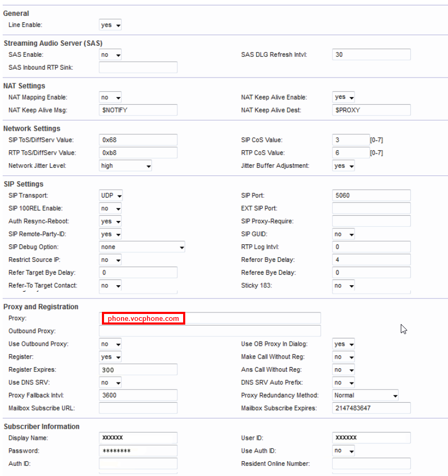Expand the SIP Debug Option dropdown
The height and width of the screenshot is (476, 448).
[142, 247]
